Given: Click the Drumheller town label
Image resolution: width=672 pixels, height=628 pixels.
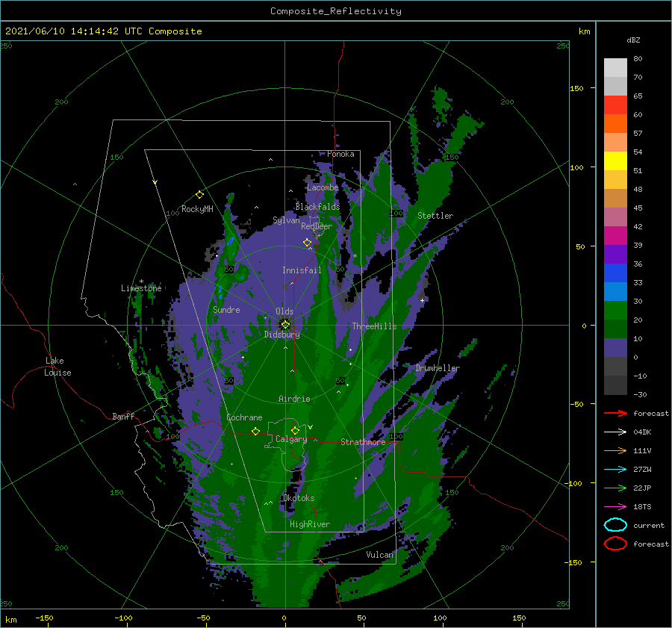Looking at the screenshot, I should pyautogui.click(x=438, y=368).
